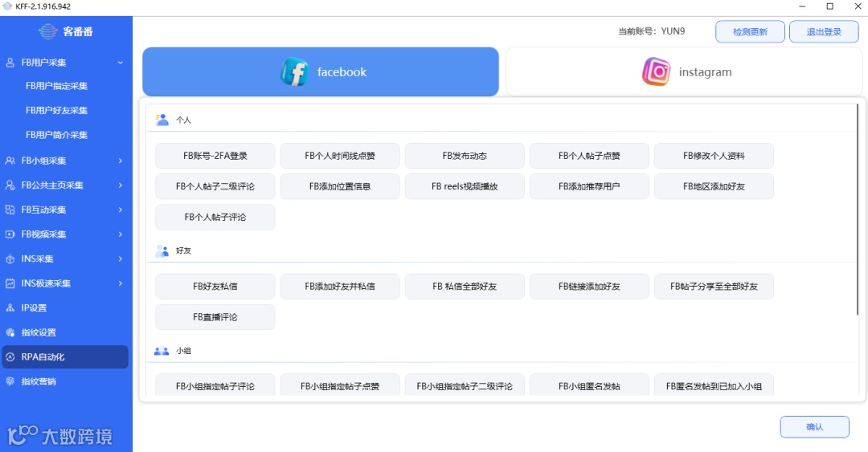Switch to the instagram tab
The image size is (868, 452).
[684, 72]
